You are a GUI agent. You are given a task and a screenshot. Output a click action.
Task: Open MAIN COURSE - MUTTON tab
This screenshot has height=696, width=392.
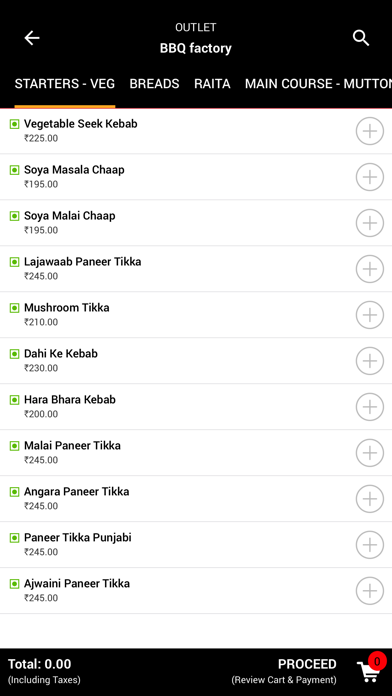318,84
